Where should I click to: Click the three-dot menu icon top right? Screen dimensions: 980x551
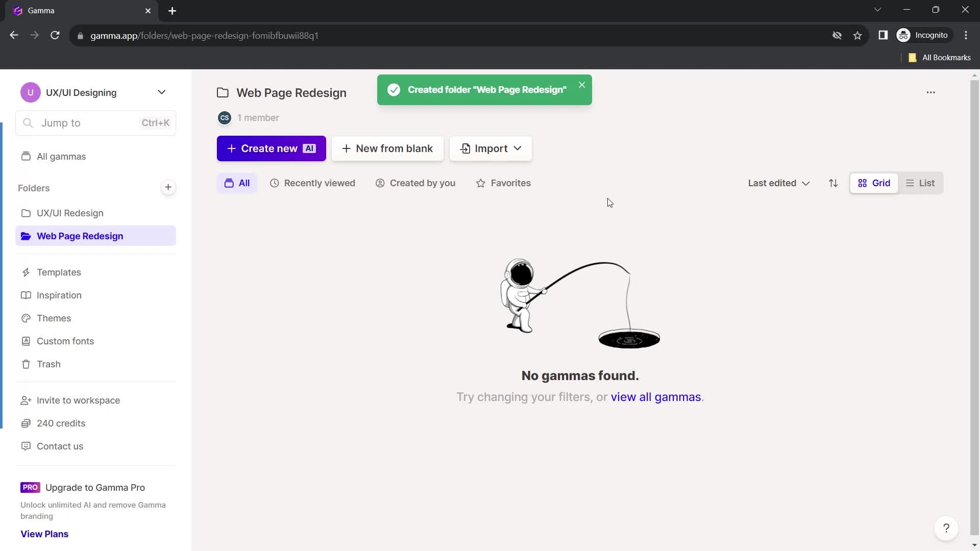click(931, 92)
